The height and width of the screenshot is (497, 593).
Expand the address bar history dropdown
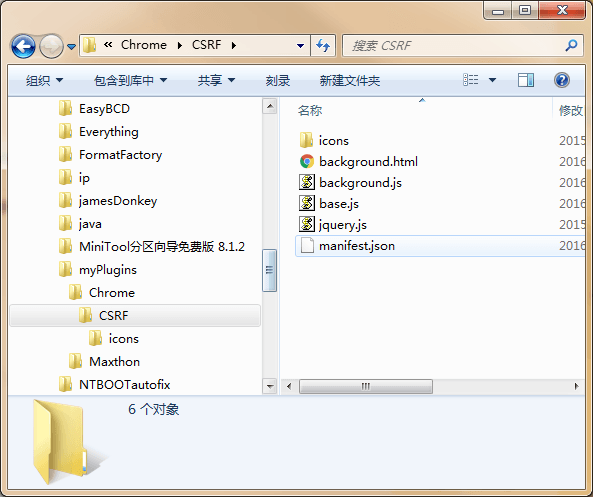tap(300, 46)
